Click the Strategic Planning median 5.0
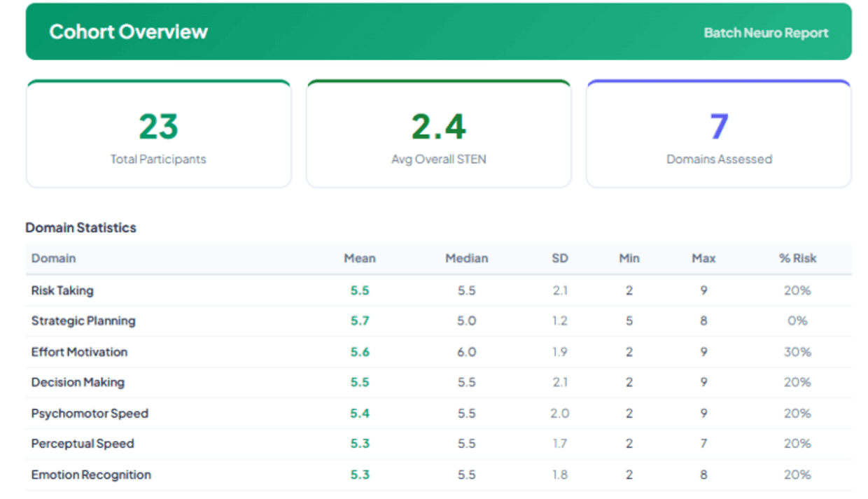The image size is (868, 499). [466, 321]
